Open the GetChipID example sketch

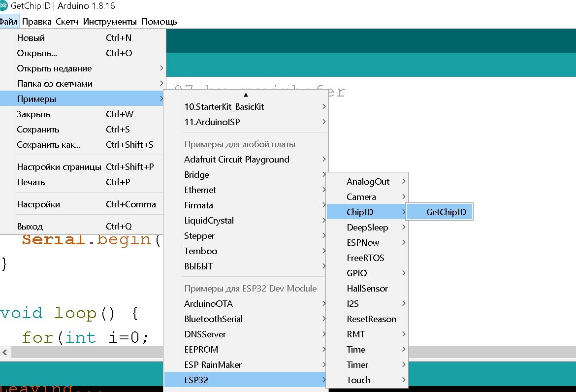(440, 212)
